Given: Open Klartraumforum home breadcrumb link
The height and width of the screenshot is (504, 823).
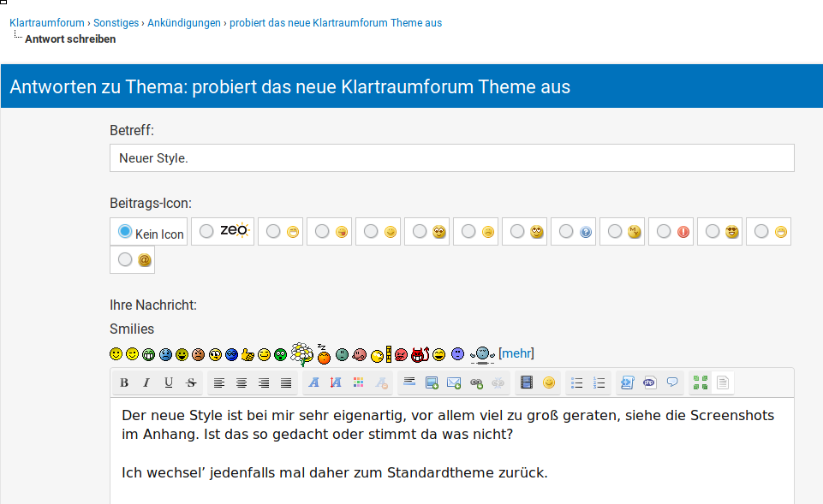Looking at the screenshot, I should coord(46,23).
